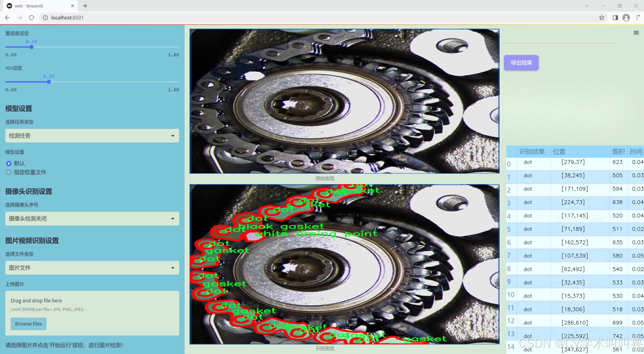This screenshot has height=354, width=644.
Task: Expand the 检测任务 task type dropdown
Action: [x=92, y=136]
